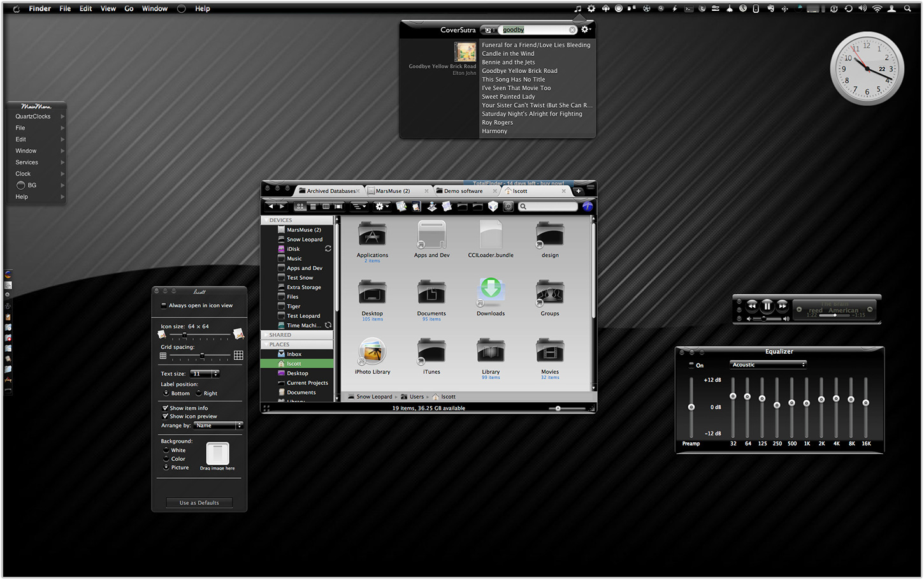Expand the SHARED sidebar section
This screenshot has width=924, height=580.
(265, 335)
